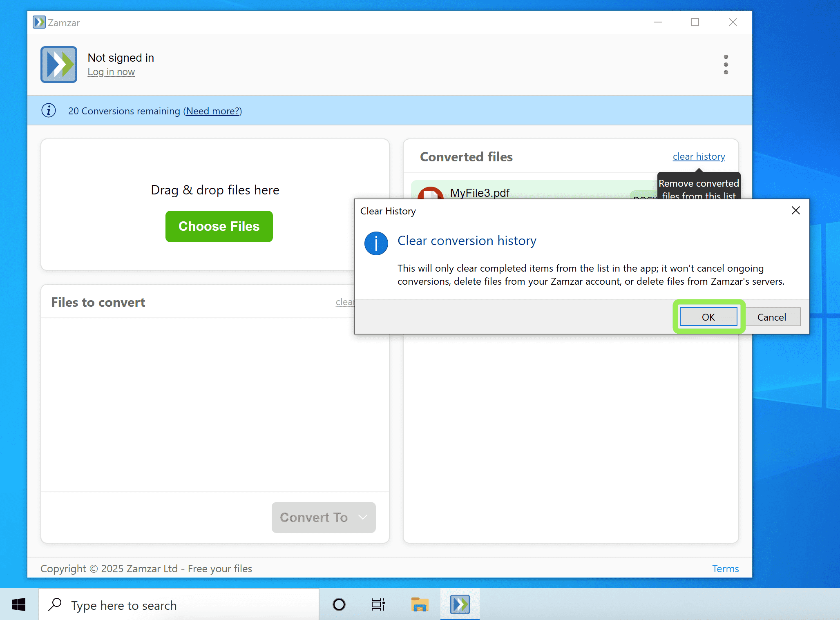This screenshot has height=620, width=840.
Task: Click the Zamzar logo in the app header
Action: (x=58, y=64)
